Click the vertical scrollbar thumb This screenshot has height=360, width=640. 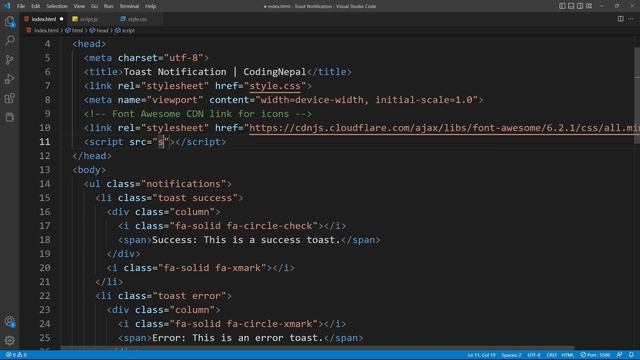coord(637,96)
